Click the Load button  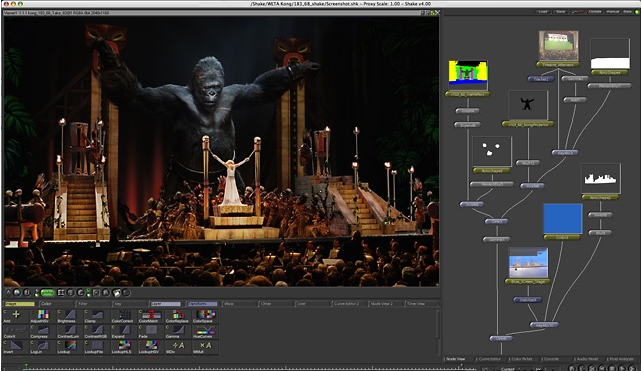(542, 12)
